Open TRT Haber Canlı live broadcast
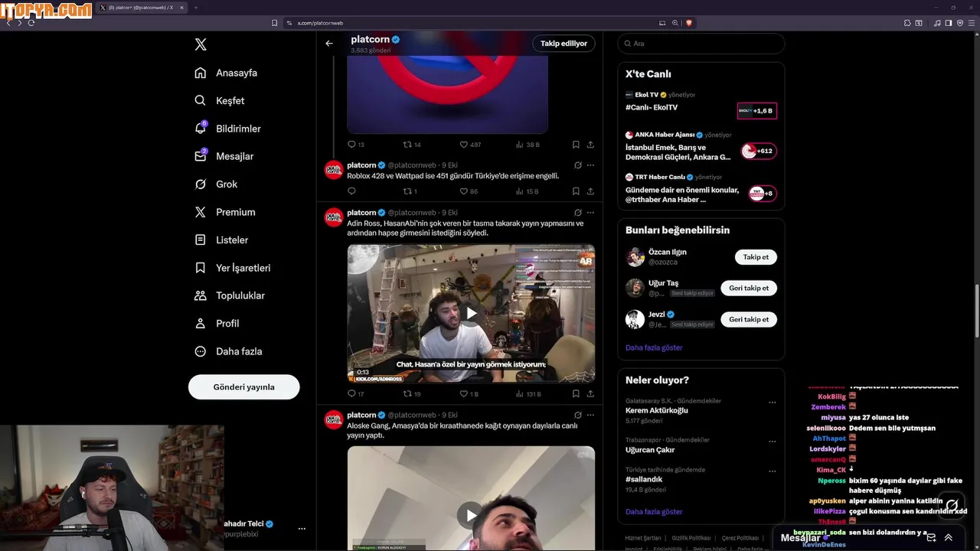This screenshot has width=980, height=551. [701, 189]
